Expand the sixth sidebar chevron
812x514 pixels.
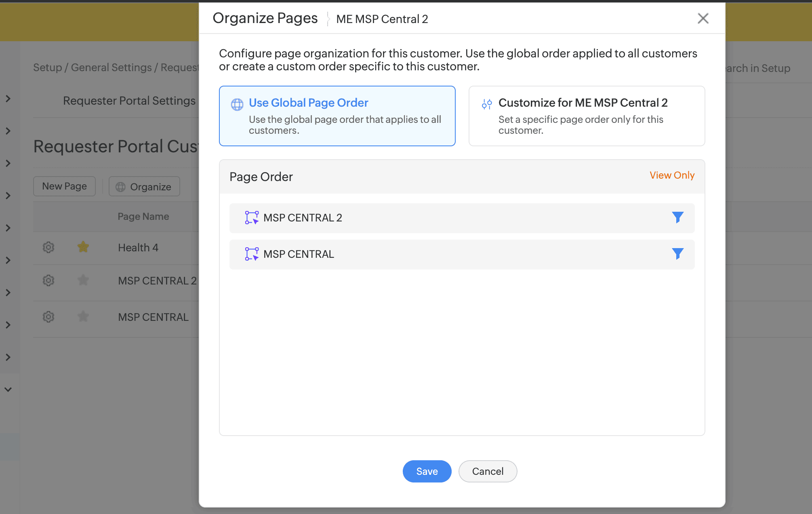(8, 260)
